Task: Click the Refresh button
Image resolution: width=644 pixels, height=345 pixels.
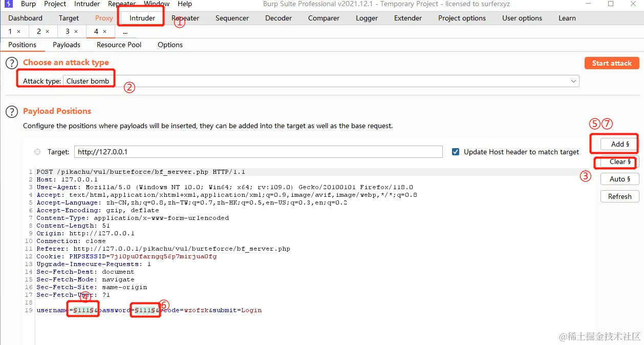Action: coord(620,196)
